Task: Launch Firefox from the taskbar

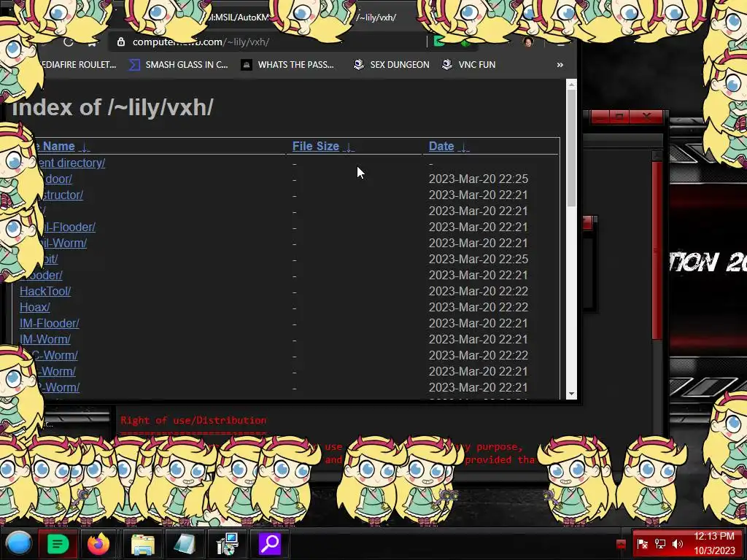Action: click(98, 544)
